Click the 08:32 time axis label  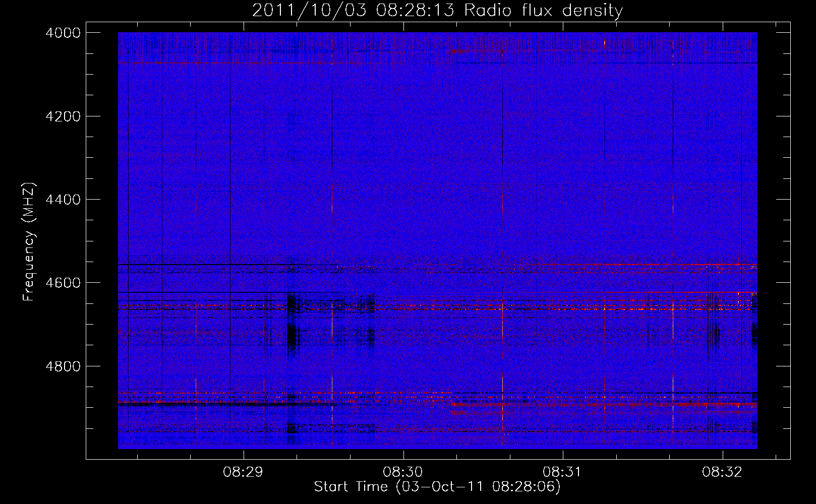click(722, 472)
